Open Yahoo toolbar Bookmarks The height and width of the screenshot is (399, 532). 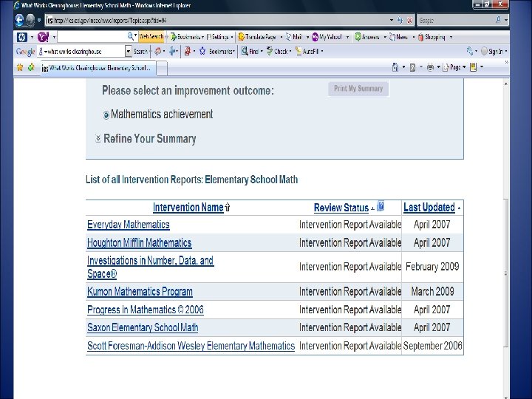187,37
